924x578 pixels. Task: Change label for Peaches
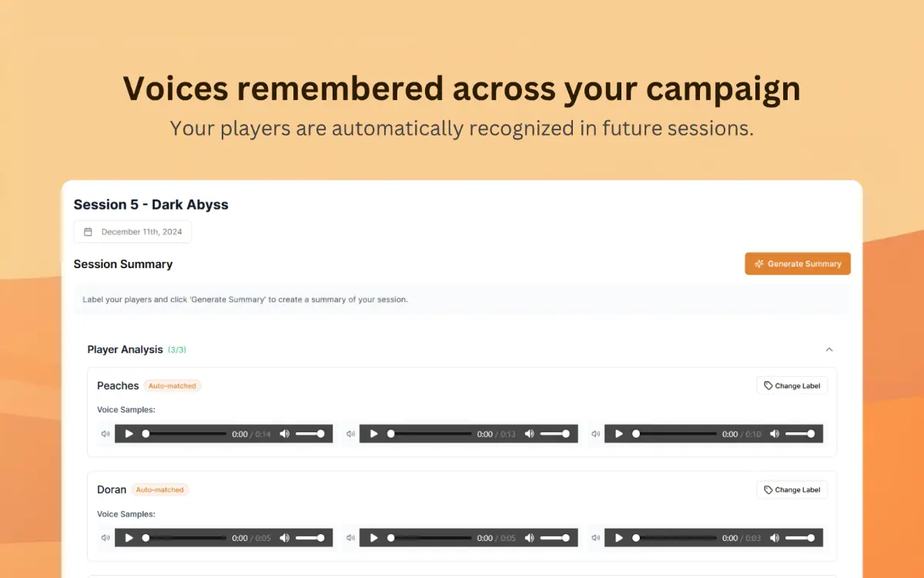[x=792, y=385]
